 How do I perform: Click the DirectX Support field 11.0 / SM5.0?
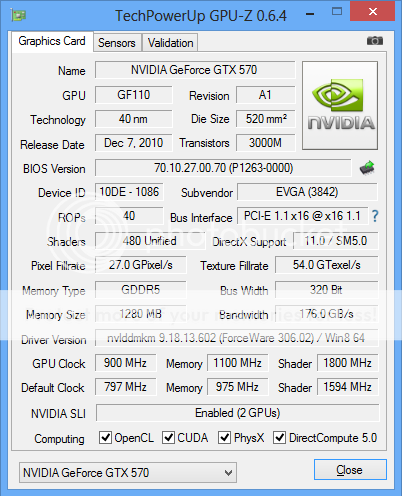[x=336, y=241]
